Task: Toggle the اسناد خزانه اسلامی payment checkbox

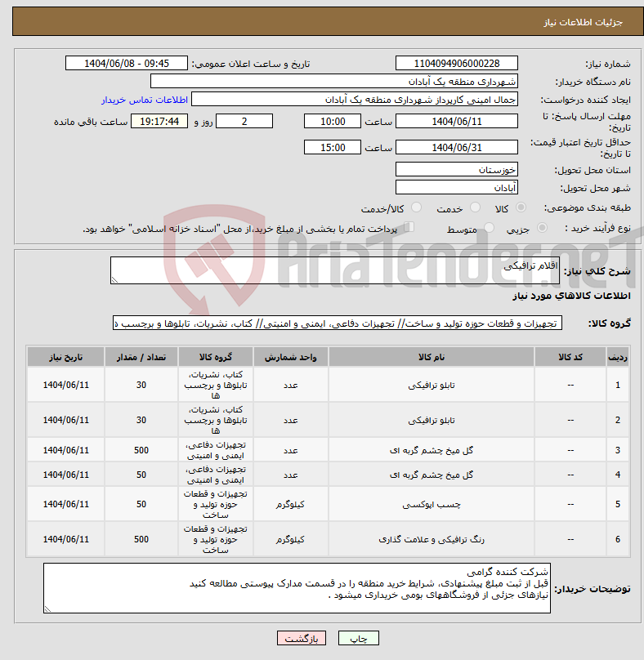Action: pos(409,227)
